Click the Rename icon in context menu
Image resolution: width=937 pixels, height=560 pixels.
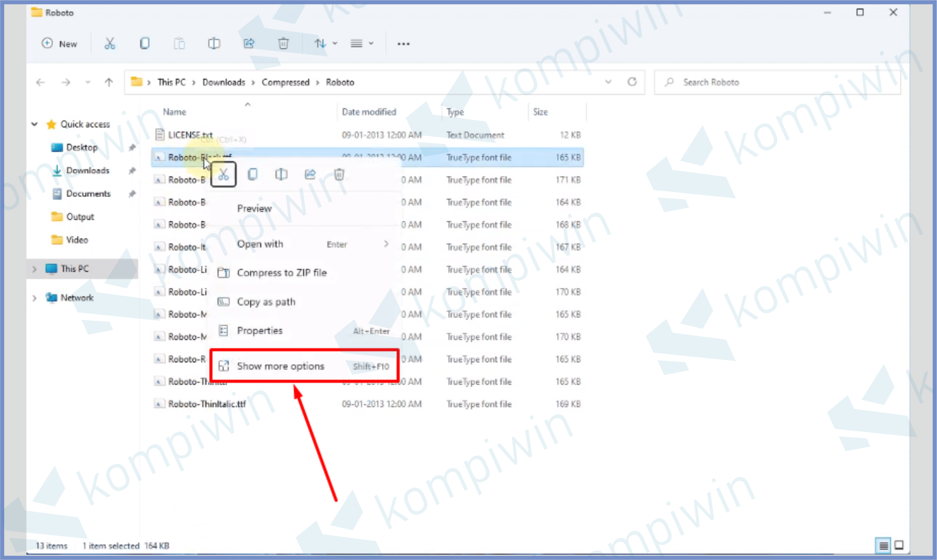pyautogui.click(x=281, y=174)
